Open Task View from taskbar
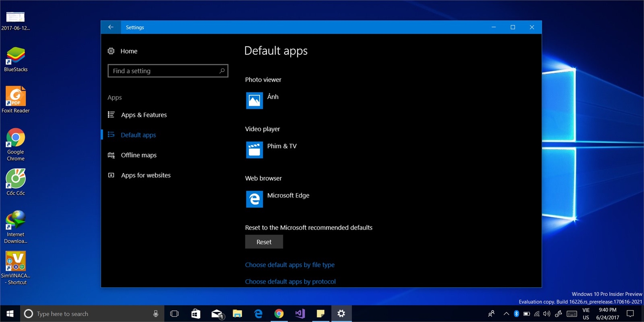Image resolution: width=644 pixels, height=322 pixels. (x=174, y=314)
